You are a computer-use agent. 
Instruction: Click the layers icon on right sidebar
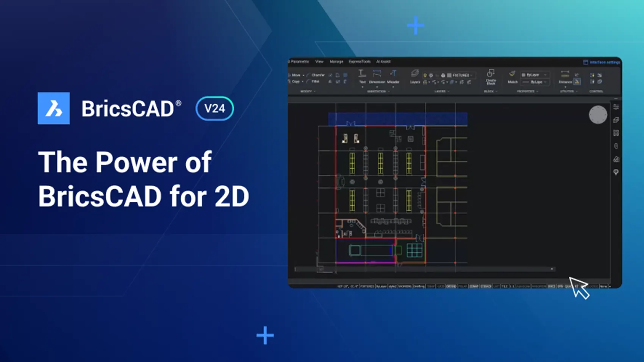point(616,120)
